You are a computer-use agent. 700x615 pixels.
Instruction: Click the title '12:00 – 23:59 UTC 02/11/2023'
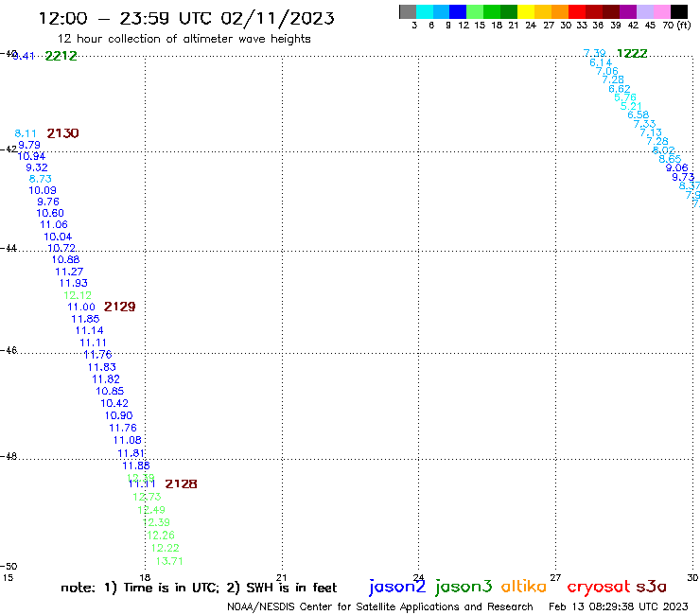(186, 18)
